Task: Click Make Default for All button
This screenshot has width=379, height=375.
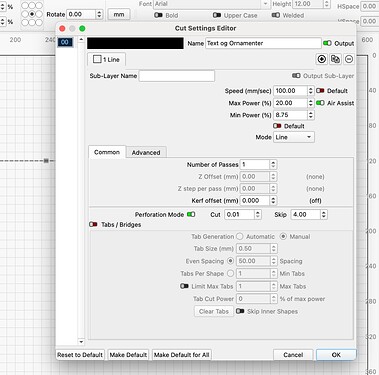Action: click(182, 355)
